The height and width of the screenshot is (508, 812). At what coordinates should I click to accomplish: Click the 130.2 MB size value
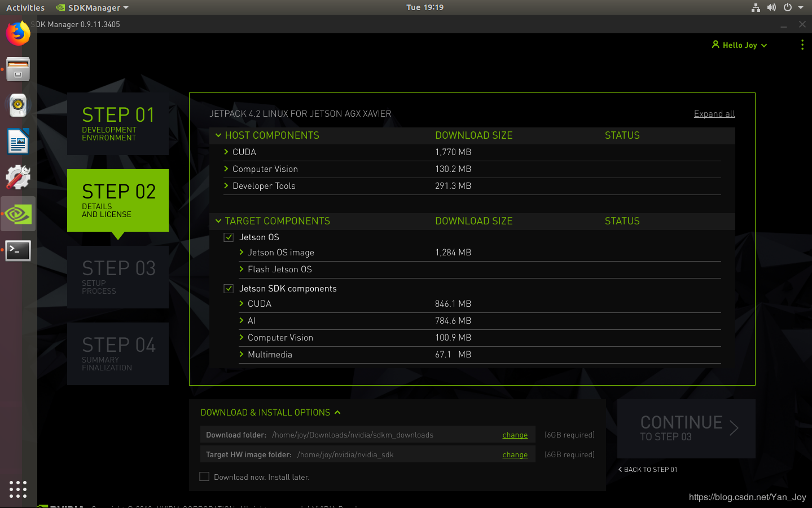[x=453, y=169]
